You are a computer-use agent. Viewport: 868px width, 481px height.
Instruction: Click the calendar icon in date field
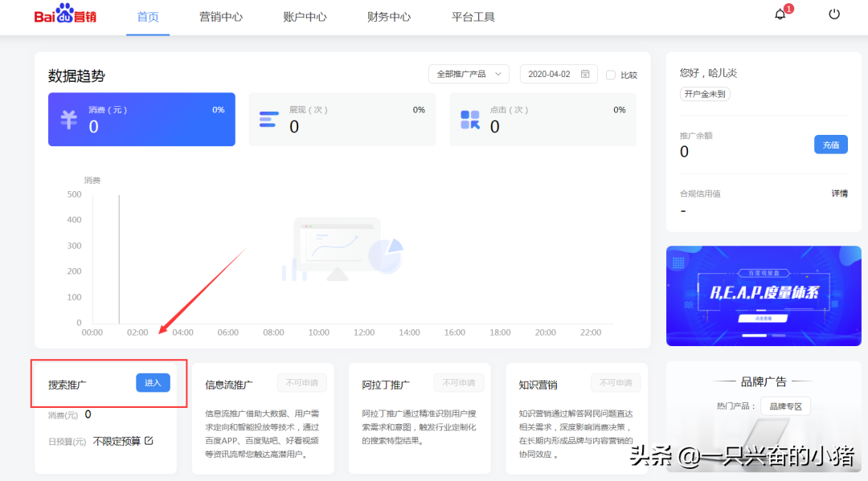coord(585,74)
